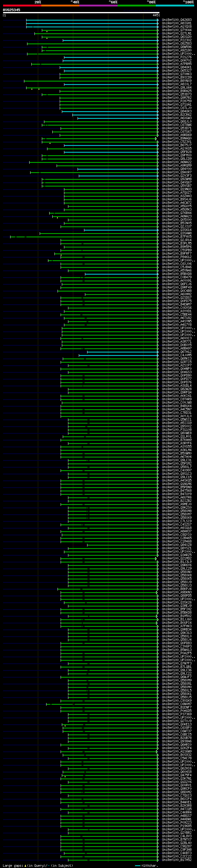
Task: Open hit UniRef100_P21276
Action: pyautogui.click(x=176, y=57)
